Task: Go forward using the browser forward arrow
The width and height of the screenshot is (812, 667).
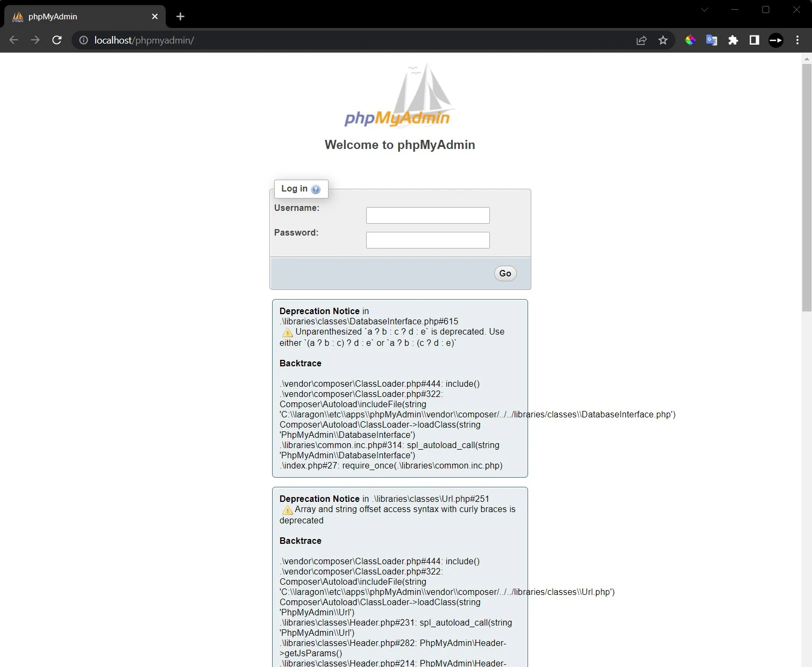Action: 35,40
